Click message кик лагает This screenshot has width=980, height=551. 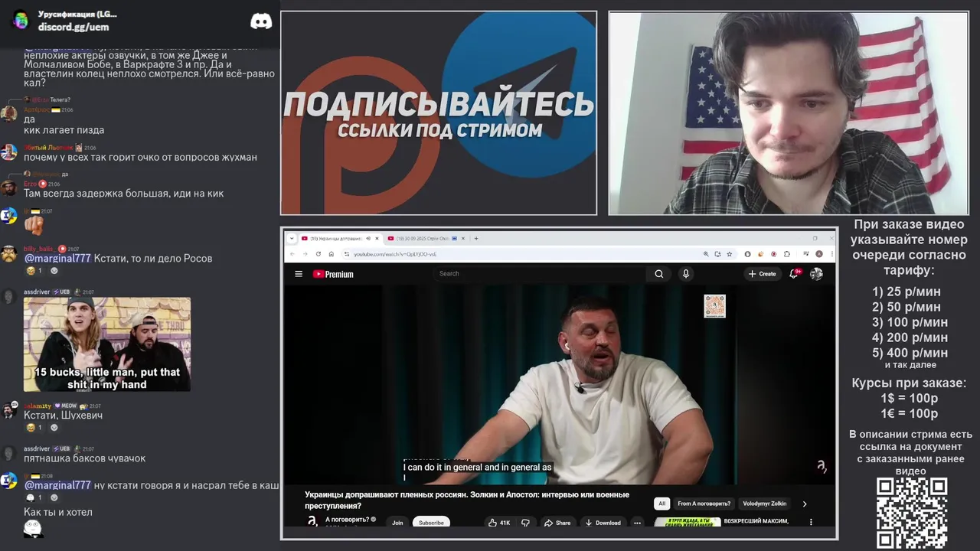(64, 130)
